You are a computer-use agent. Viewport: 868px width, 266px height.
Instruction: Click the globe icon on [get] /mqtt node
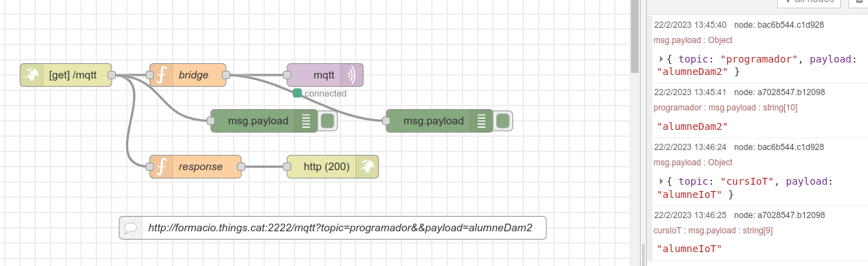pyautogui.click(x=31, y=75)
